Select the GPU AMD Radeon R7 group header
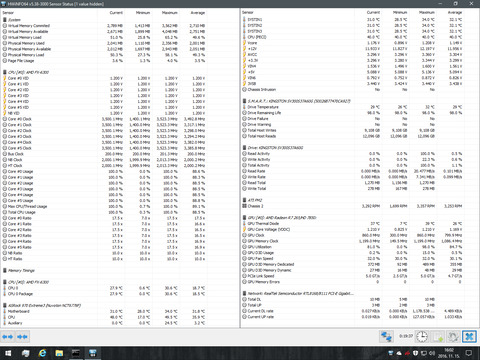This screenshot has height=360, width=480. pyautogui.click(x=279, y=218)
